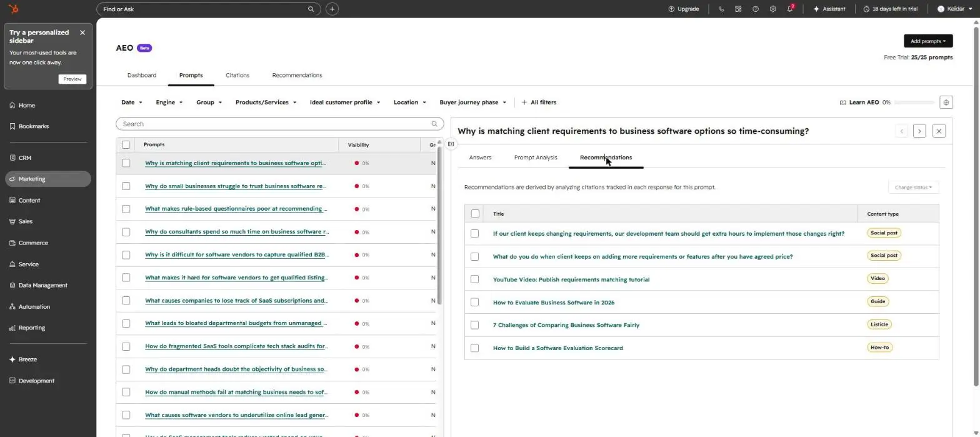Check 'How to Evaluate Business Software in 2026'
This screenshot has width=980, height=437.
[475, 302]
